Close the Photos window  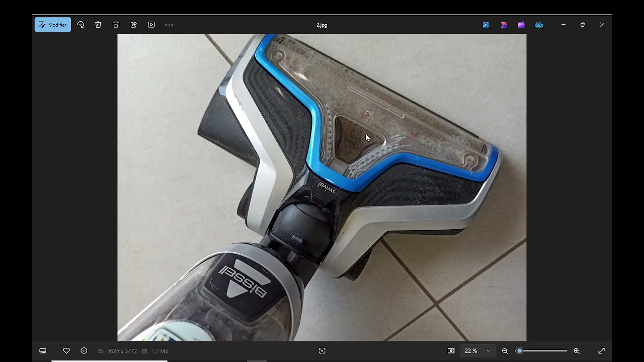point(602,25)
